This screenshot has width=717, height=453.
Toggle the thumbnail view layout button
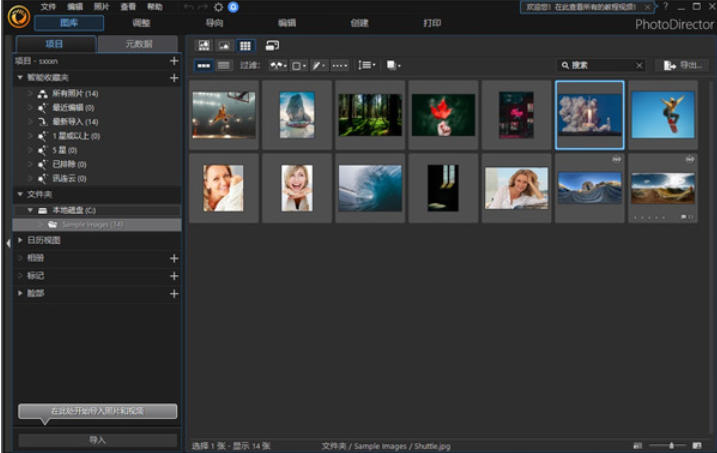[x=203, y=65]
